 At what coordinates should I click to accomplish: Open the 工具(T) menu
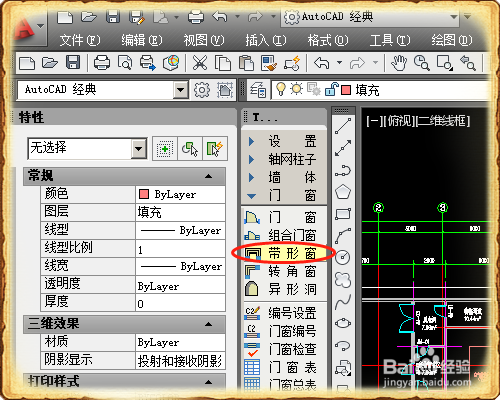(390, 40)
